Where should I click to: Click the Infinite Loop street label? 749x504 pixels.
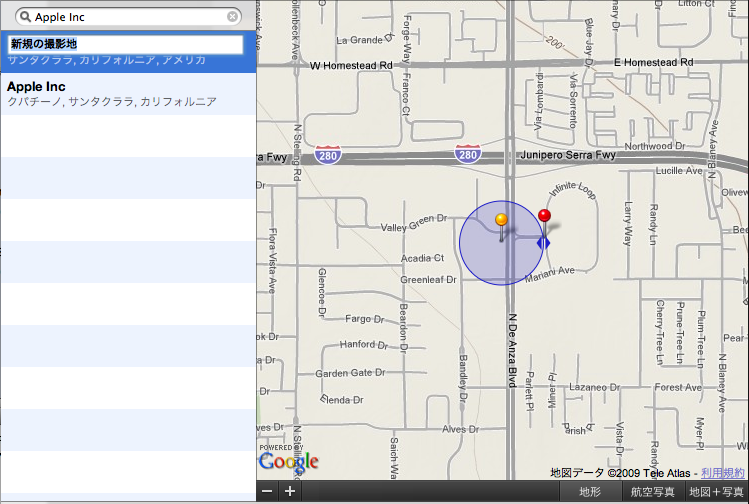[572, 190]
